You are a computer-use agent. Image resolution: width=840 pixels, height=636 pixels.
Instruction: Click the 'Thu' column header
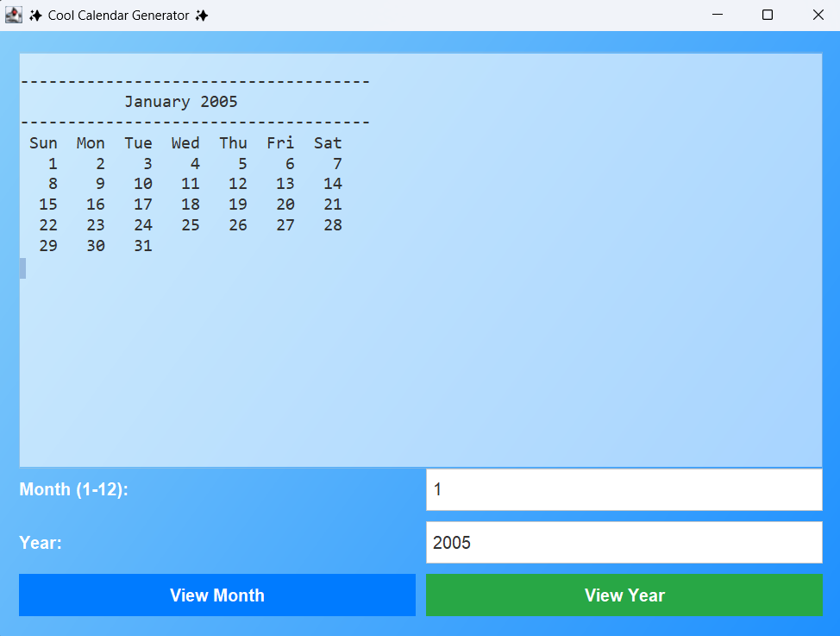(x=233, y=143)
